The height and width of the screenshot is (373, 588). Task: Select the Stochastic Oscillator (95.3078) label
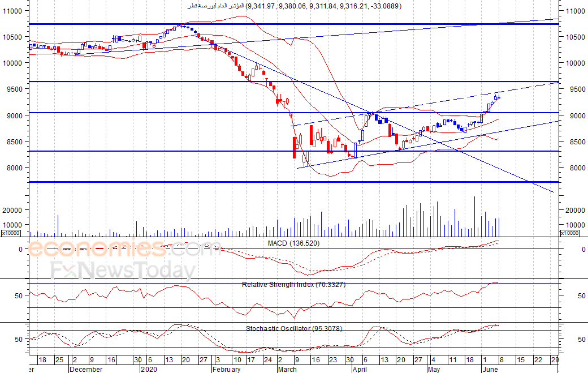294,328
